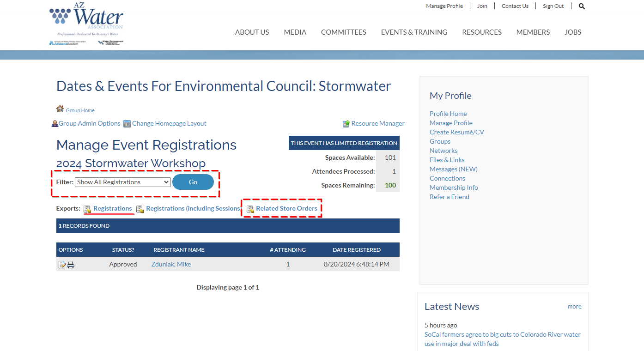644x351 pixels.
Task: Open Messages (NEW) link
Action: 454,169
